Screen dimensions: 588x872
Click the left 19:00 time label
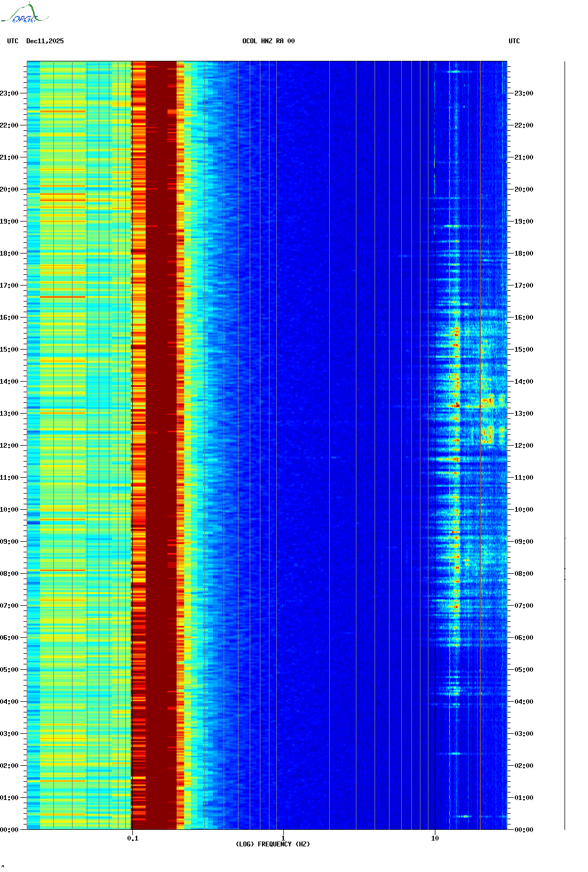pyautogui.click(x=9, y=221)
